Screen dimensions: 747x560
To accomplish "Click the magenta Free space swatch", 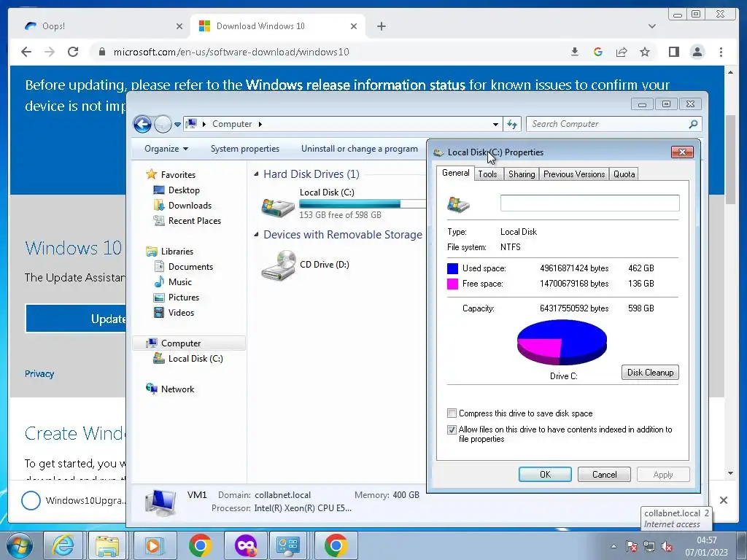I will 452,284.
